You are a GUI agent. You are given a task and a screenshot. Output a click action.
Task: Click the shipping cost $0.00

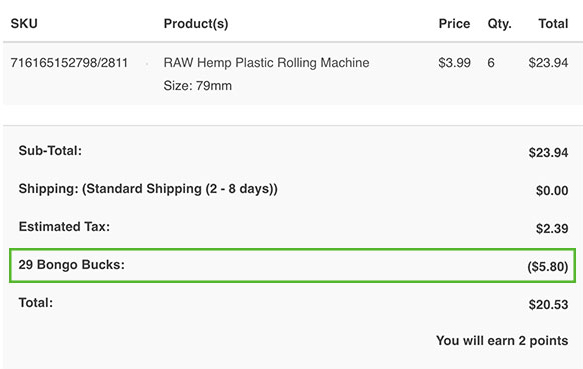[552, 190]
